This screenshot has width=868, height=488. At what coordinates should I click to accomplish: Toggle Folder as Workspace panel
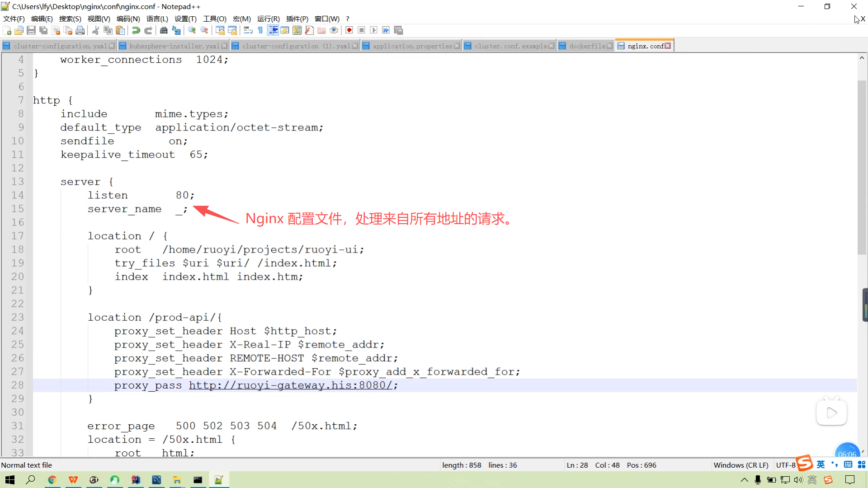[321, 30]
